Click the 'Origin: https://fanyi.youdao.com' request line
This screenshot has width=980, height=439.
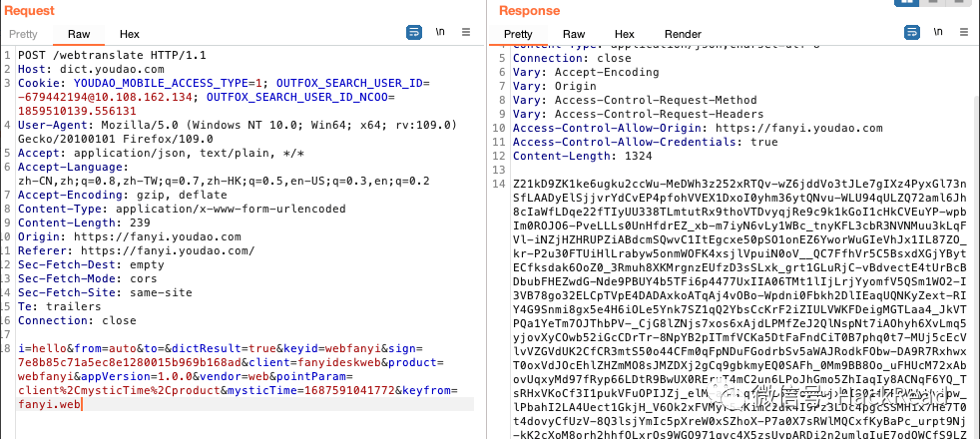coord(130,236)
